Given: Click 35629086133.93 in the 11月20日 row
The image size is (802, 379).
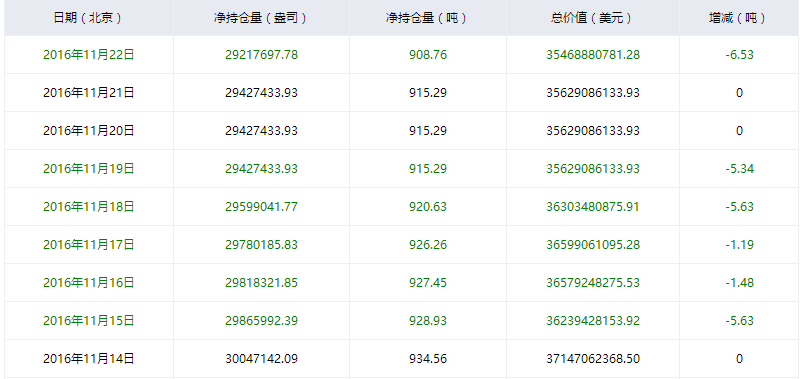Looking at the screenshot, I should click(593, 130).
